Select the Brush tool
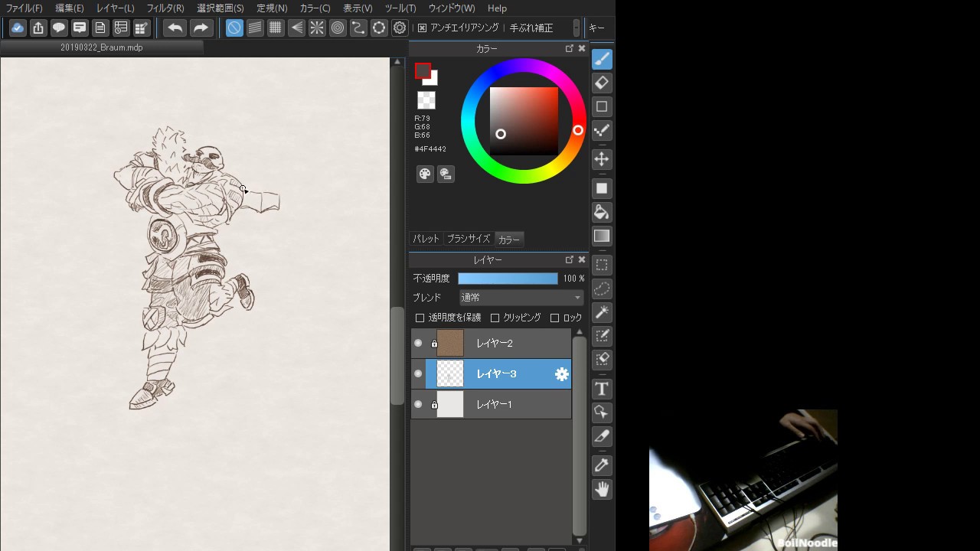Viewport: 980px width, 551px height. (x=602, y=59)
